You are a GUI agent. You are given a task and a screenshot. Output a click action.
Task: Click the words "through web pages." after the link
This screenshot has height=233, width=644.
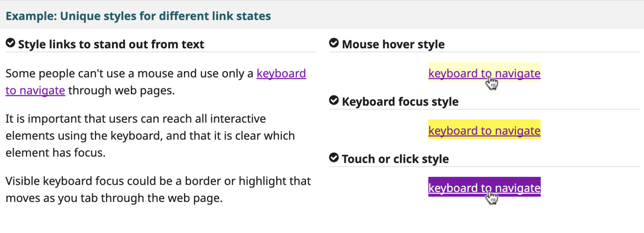pyautogui.click(x=121, y=90)
